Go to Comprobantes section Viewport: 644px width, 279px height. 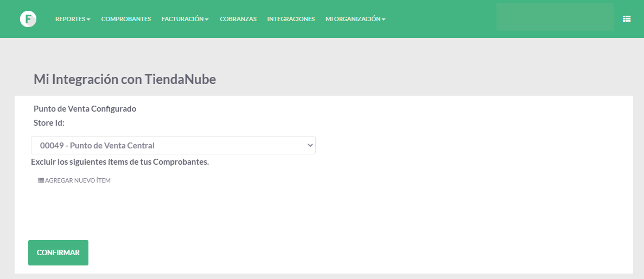tap(126, 19)
